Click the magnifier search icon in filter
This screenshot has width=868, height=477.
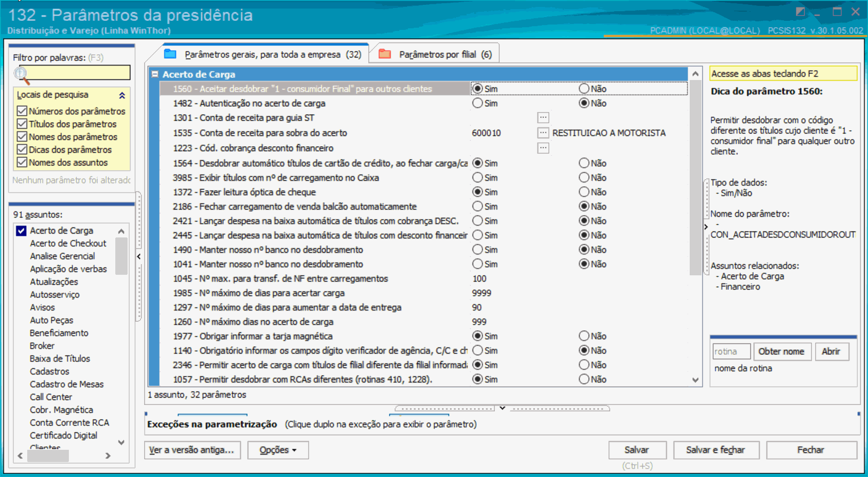[x=21, y=75]
